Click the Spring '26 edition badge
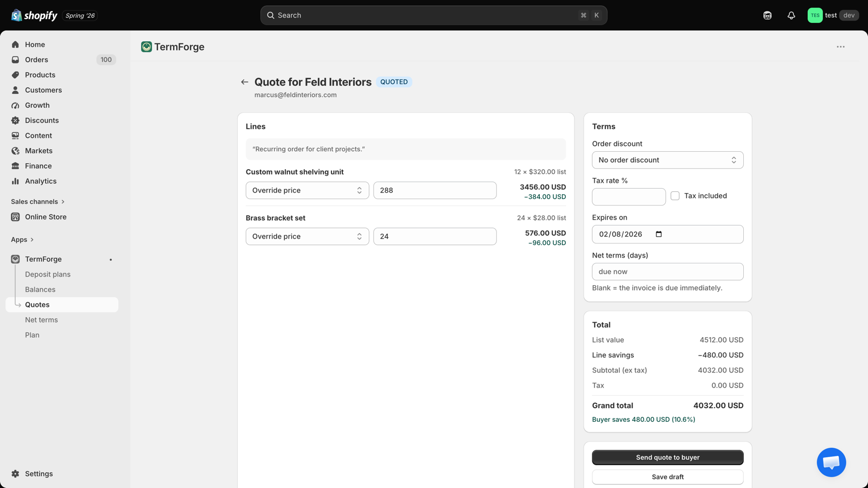 click(x=80, y=16)
